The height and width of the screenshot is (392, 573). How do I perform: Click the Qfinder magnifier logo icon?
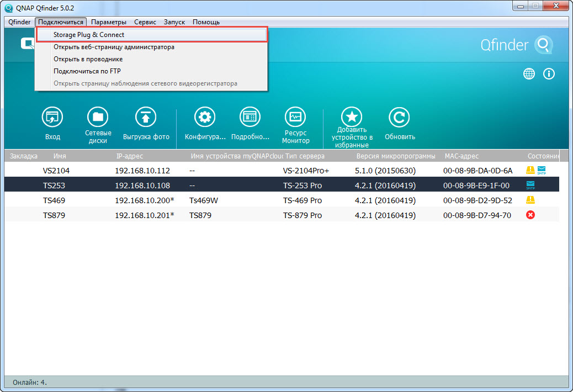544,45
